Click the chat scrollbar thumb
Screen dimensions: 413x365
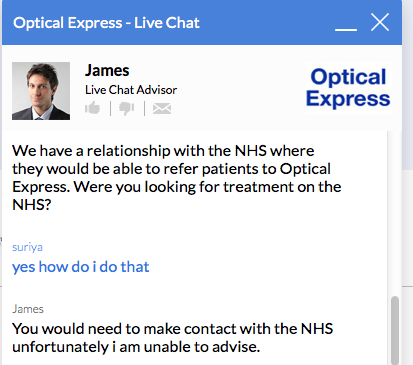[x=395, y=330]
